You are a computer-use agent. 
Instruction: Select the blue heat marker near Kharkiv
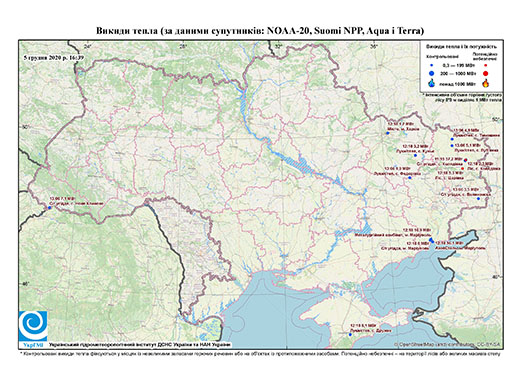tap(387, 133)
